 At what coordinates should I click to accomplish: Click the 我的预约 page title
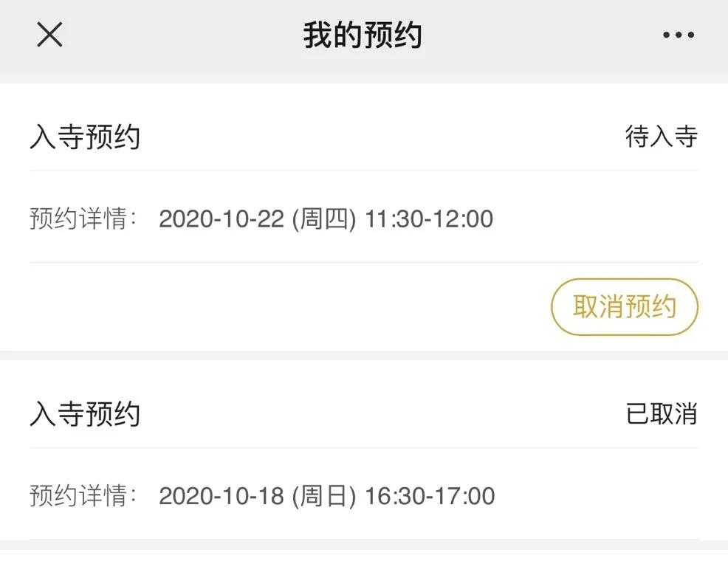(362, 35)
